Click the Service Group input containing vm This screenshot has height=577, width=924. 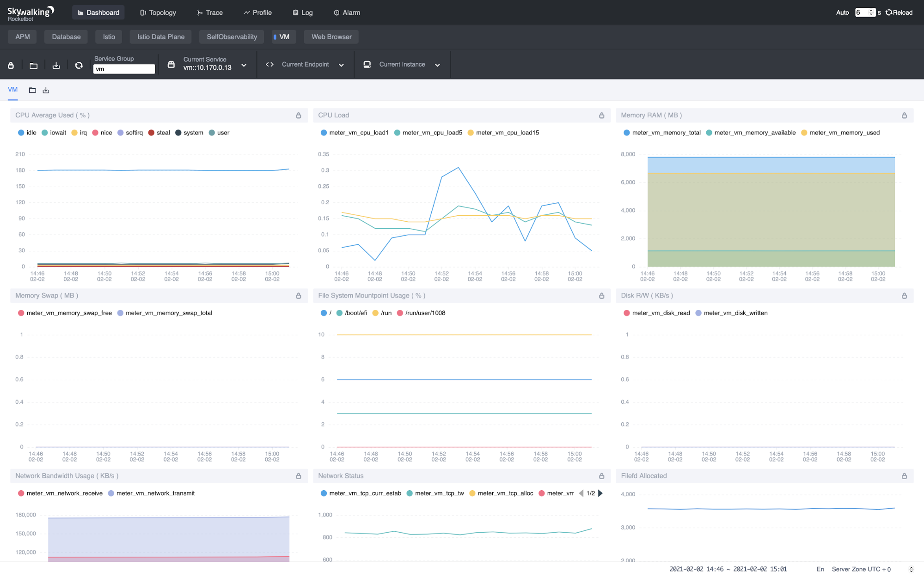(124, 68)
